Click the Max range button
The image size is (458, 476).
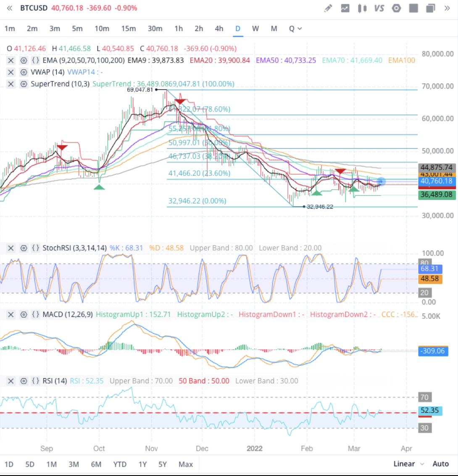click(186, 464)
